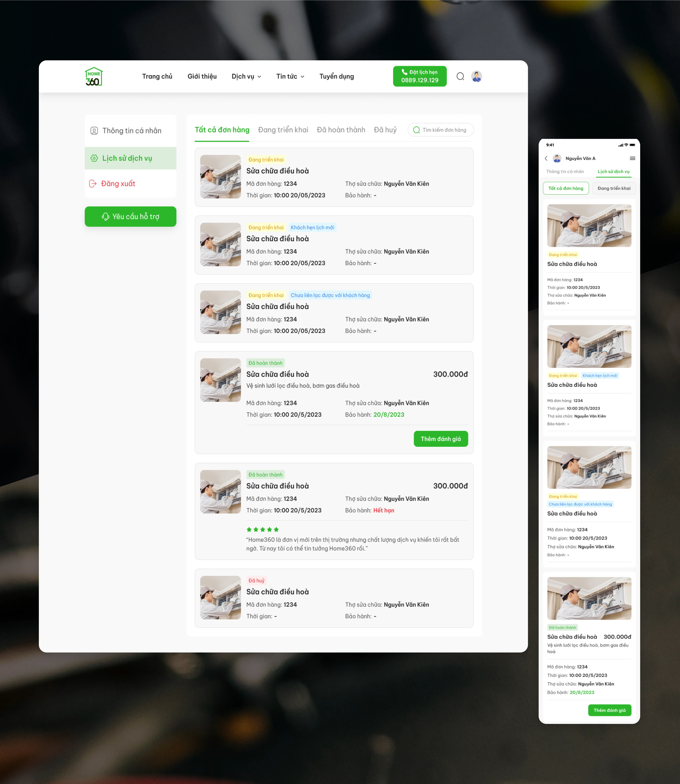Click the Lịch sử dịch vụ gear icon
Screen dimensions: 680x784
[94, 158]
